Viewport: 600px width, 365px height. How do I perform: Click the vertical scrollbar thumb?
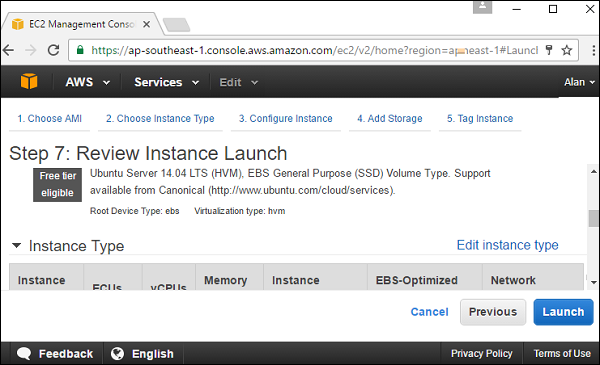[593, 218]
